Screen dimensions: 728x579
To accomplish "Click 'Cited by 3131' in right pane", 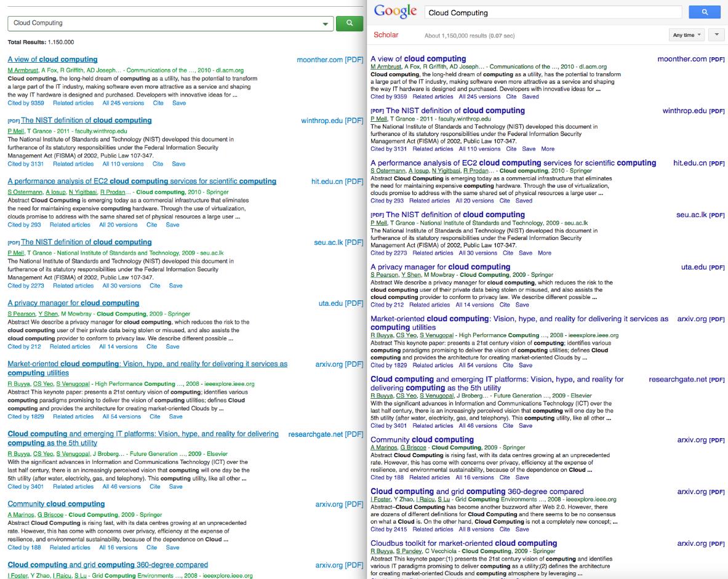I will (x=388, y=149).
